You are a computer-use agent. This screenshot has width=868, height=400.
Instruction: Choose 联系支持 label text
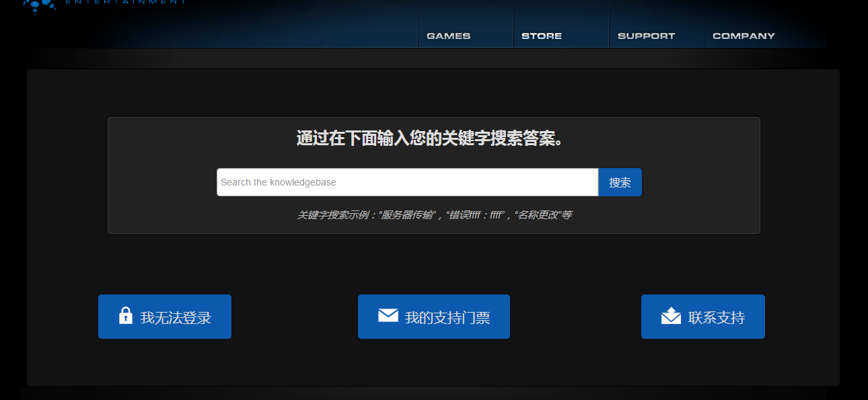click(717, 318)
